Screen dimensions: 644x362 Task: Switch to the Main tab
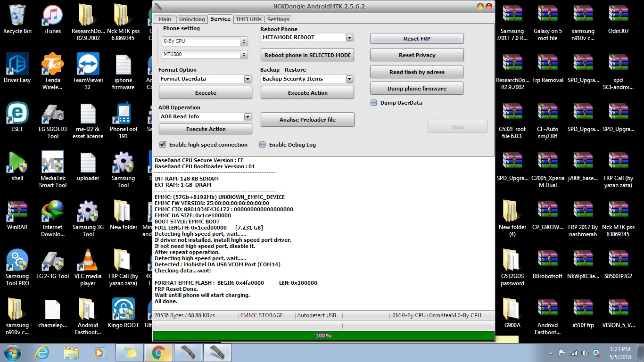tap(165, 19)
